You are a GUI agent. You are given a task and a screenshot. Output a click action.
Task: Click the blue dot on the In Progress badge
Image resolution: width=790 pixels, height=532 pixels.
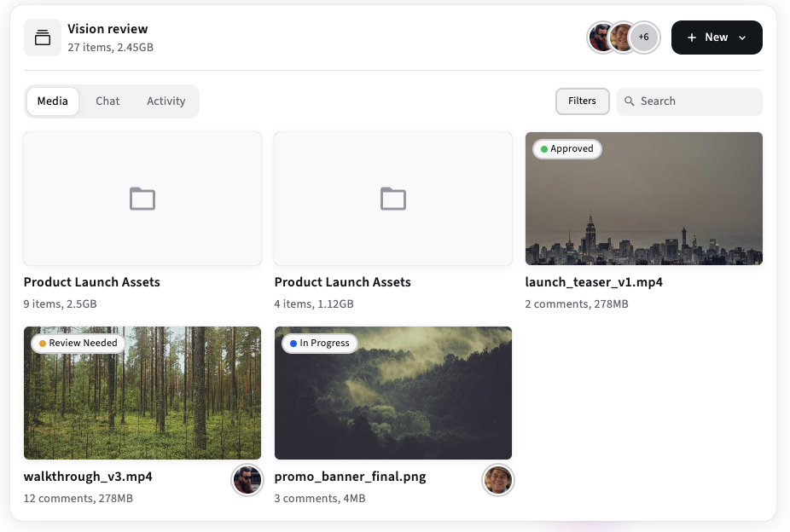click(x=293, y=344)
